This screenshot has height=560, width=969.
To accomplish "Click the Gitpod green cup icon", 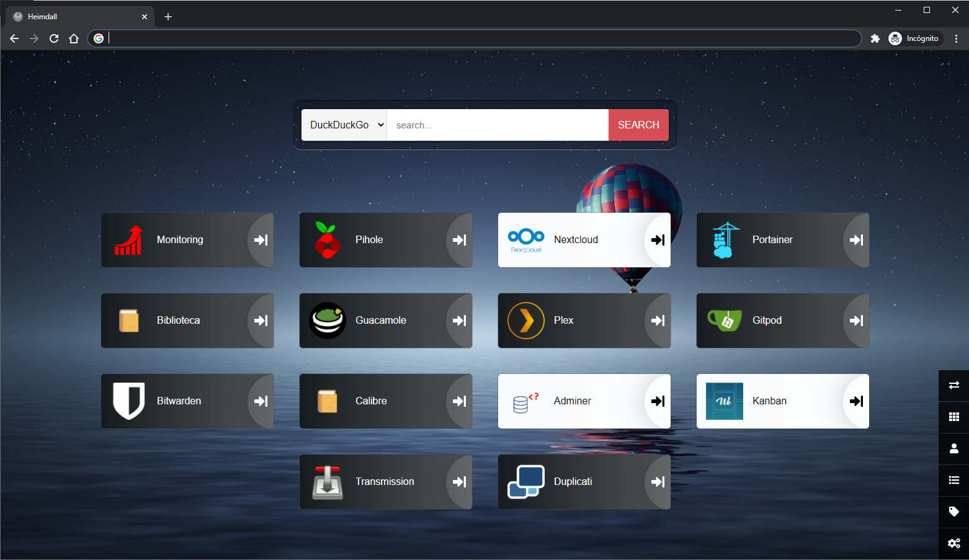I will click(725, 320).
